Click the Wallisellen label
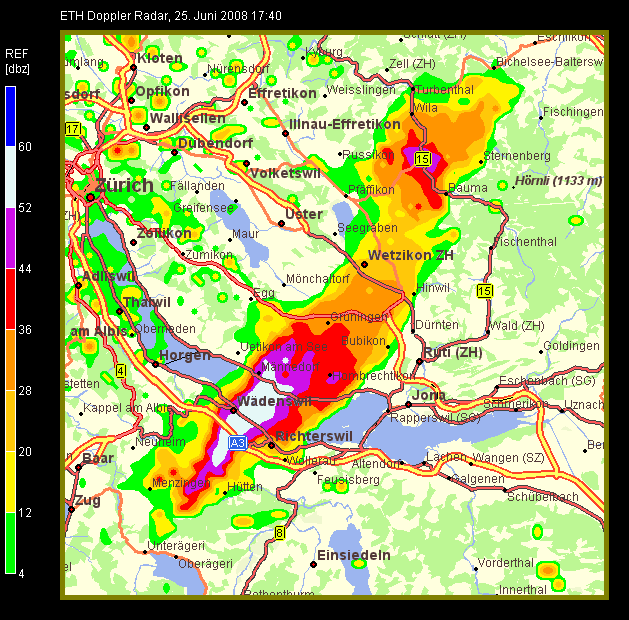629x620 pixels. [187, 118]
